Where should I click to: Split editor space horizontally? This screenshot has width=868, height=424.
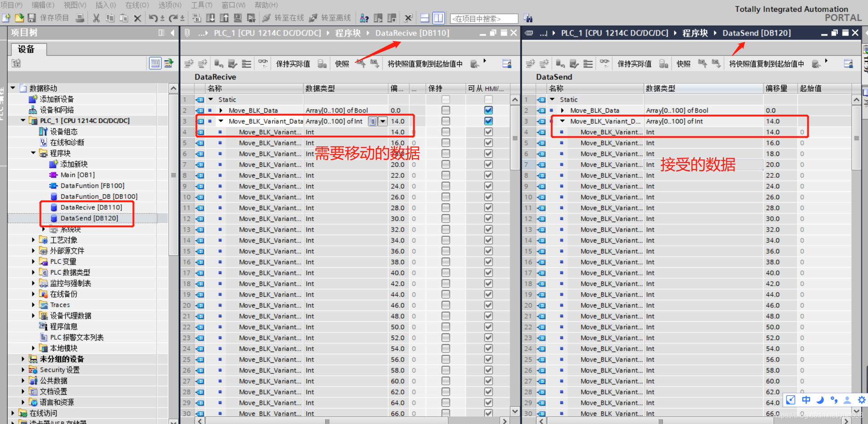[x=425, y=18]
